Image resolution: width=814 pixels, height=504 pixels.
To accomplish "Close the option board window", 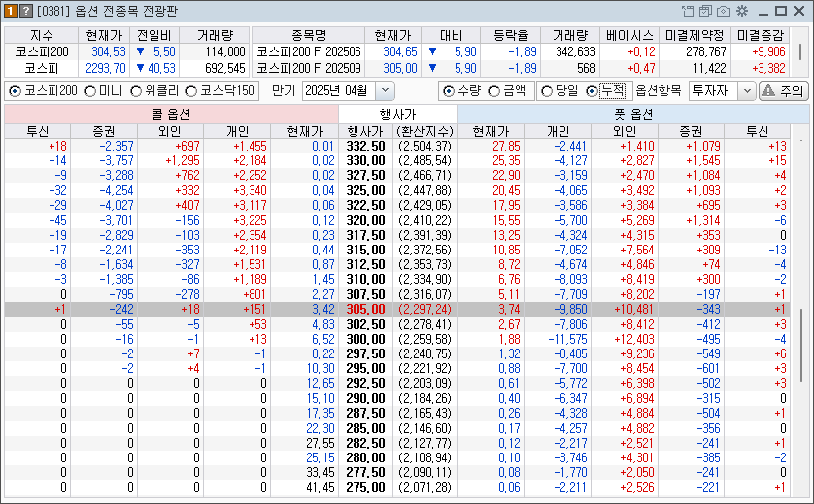I will [799, 11].
